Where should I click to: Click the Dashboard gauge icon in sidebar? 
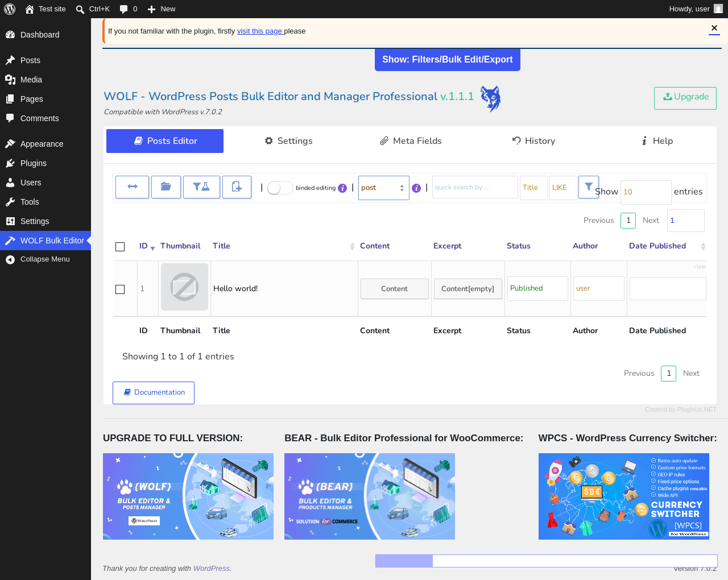click(x=10, y=35)
